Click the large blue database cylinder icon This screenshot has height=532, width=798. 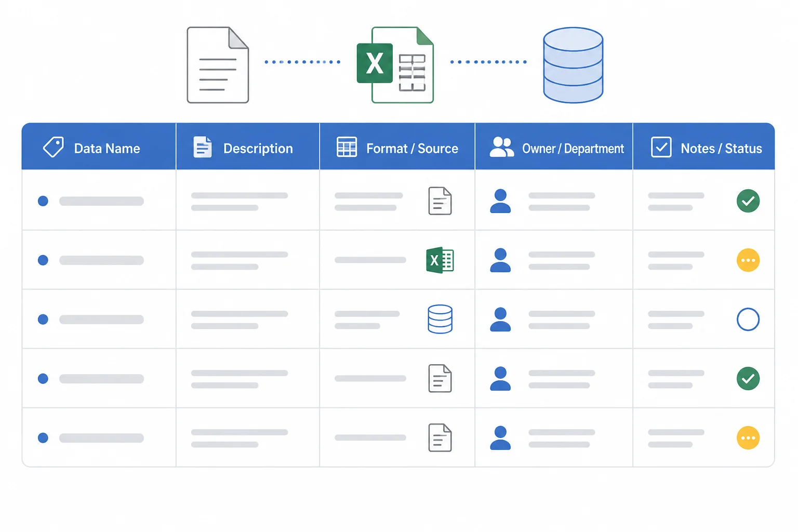(x=573, y=65)
